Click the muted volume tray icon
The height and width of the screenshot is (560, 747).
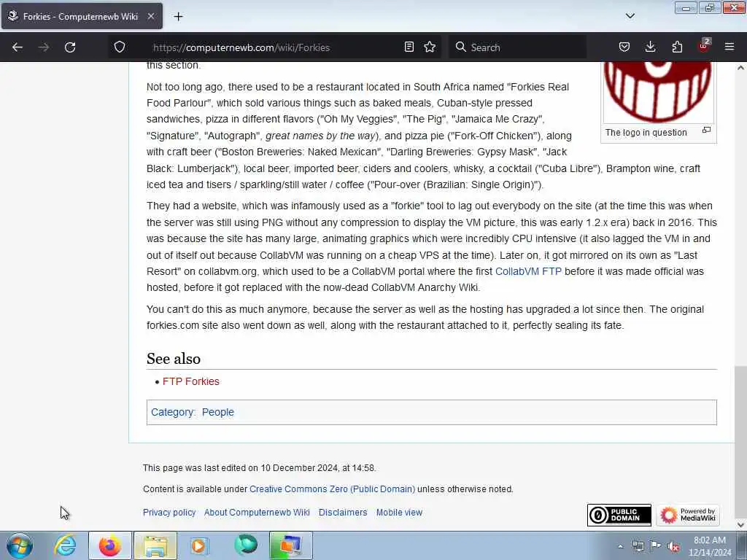(673, 547)
